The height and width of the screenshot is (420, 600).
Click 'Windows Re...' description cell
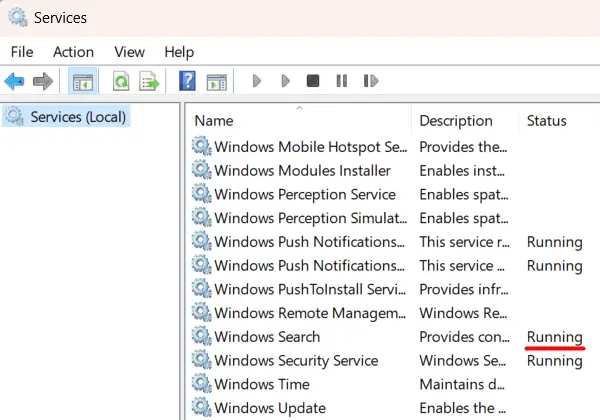tap(463, 313)
